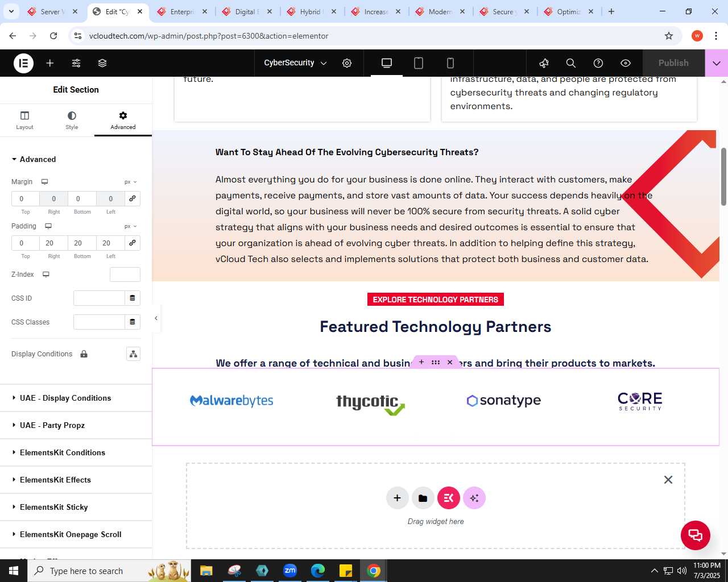The image size is (728, 582).
Task: Open the Structure layers icon
Action: (x=102, y=63)
